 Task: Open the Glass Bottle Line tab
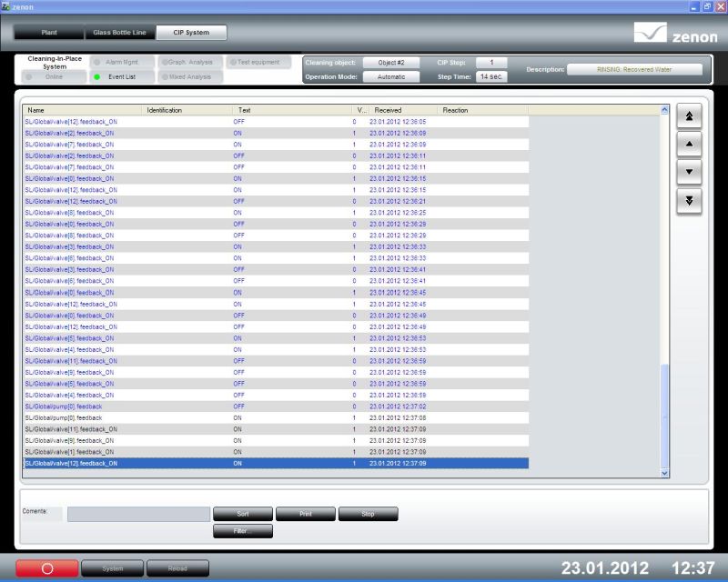120,33
